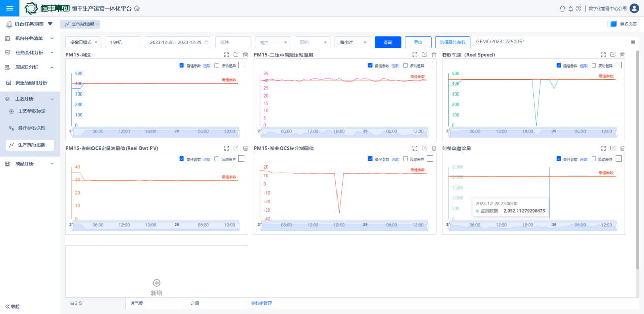This screenshot has height=314, width=644.
Task: Click the hamburger menu icon at top-left
Action: click(10, 8)
